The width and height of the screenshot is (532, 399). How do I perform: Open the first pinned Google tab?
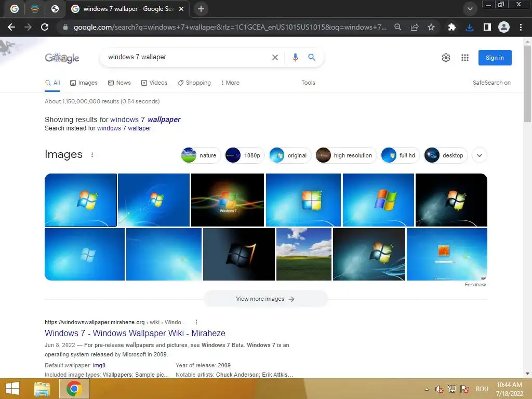click(x=14, y=9)
